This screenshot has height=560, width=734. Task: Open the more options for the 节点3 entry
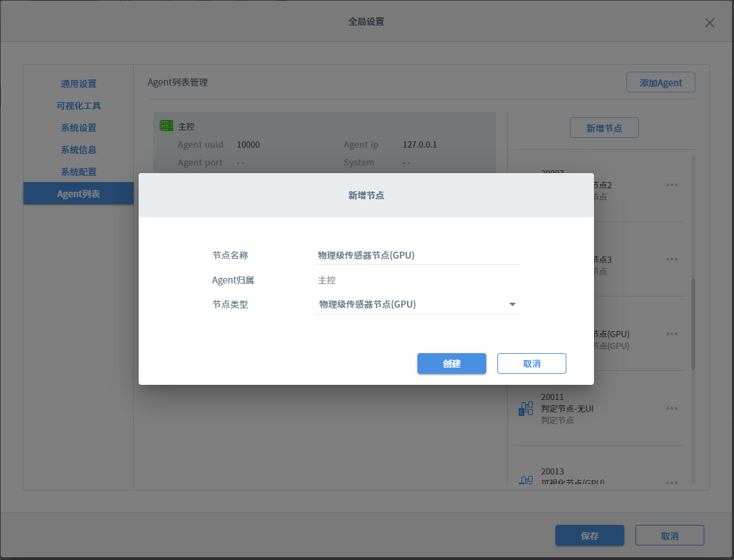(x=672, y=259)
